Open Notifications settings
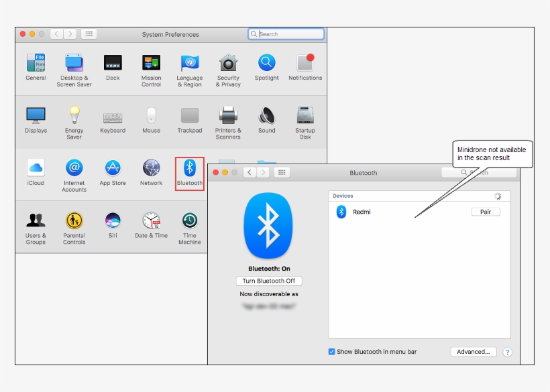 305,64
